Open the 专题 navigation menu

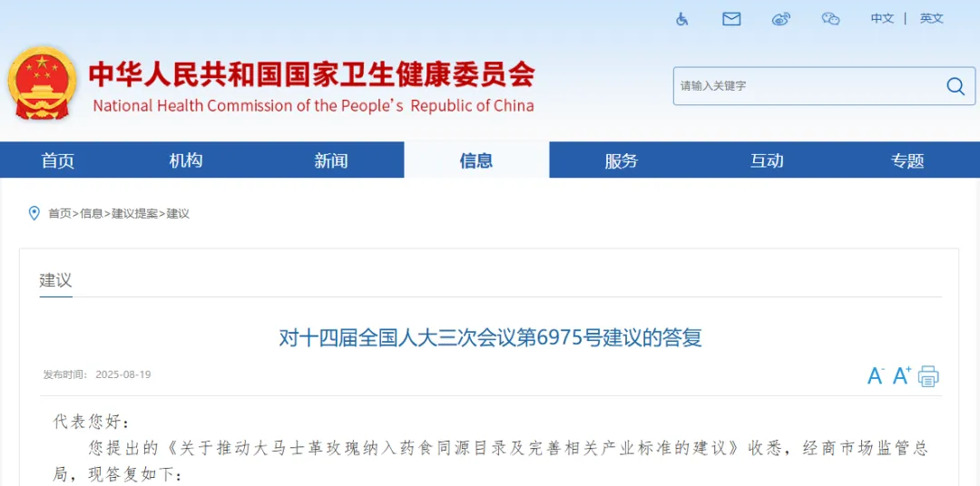click(907, 160)
